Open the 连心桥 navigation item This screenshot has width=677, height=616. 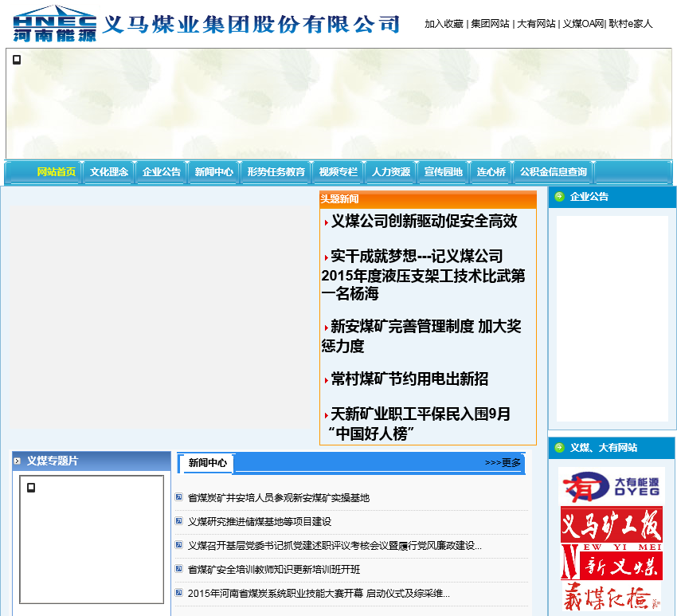coord(491,172)
